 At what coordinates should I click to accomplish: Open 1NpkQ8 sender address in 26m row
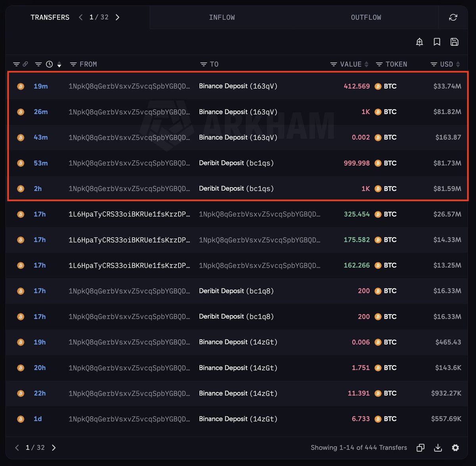[129, 112]
